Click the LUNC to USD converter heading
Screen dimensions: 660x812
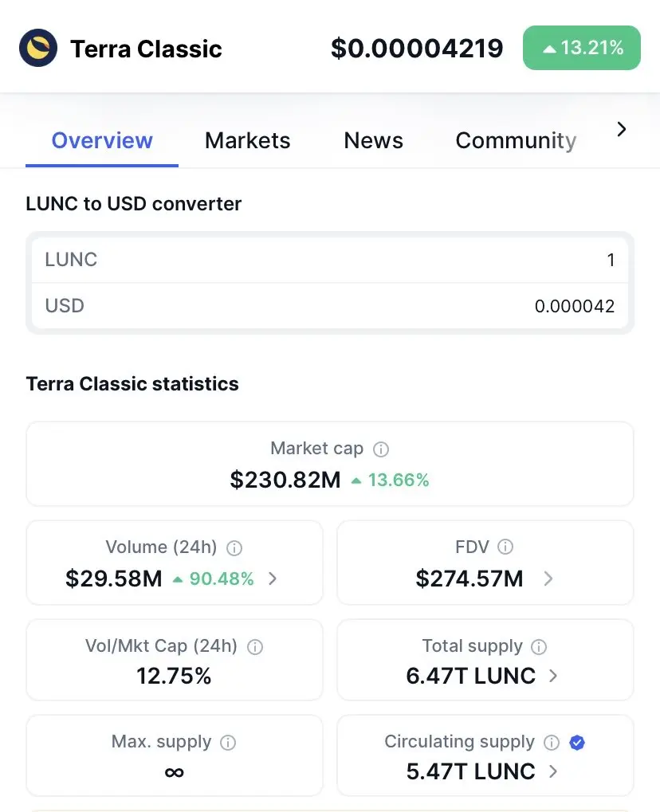(x=134, y=204)
